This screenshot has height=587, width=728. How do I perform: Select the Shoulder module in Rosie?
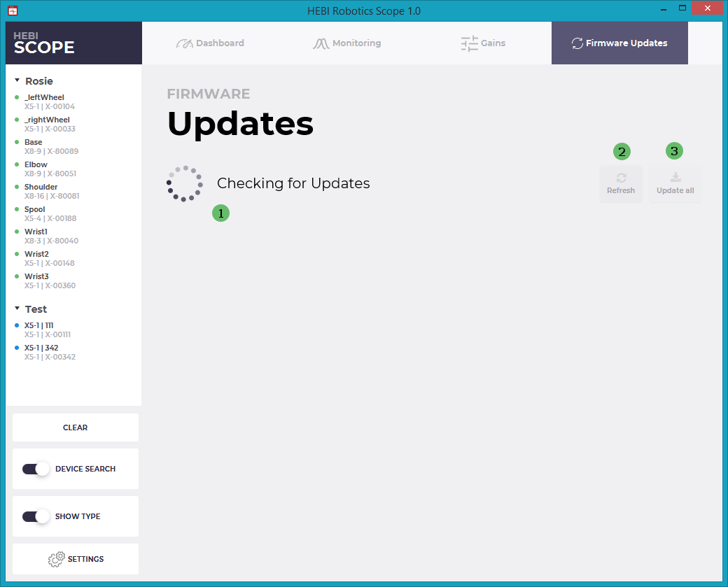click(x=41, y=188)
